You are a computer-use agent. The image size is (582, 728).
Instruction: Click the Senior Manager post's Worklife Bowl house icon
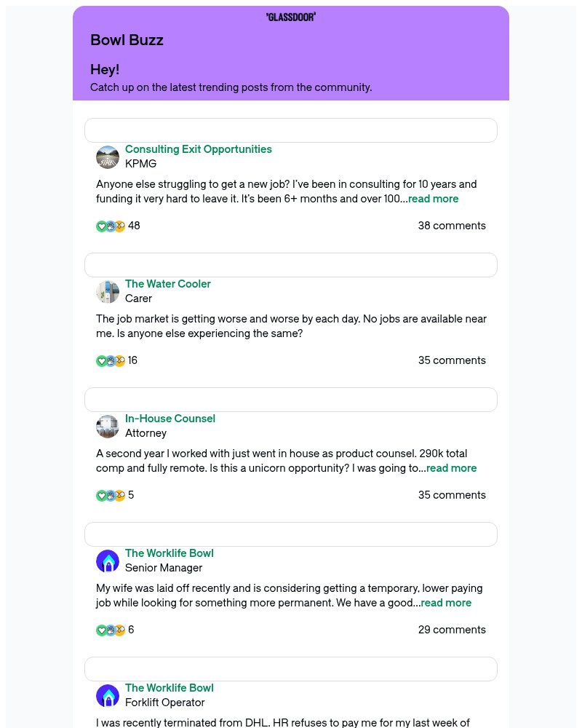pyautogui.click(x=108, y=561)
